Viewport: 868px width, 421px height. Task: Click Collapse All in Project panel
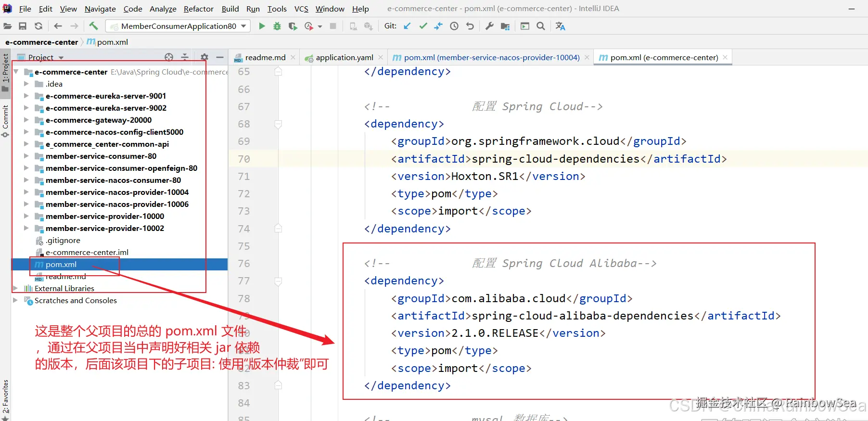pos(185,57)
